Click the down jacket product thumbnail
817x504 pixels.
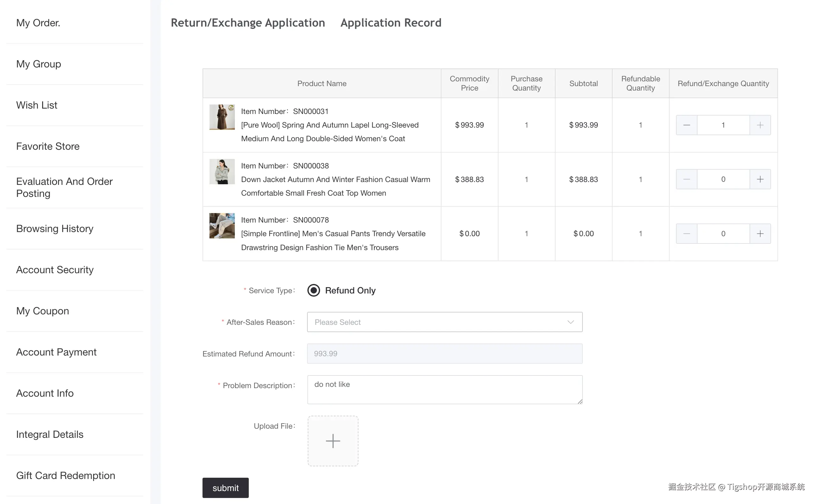pyautogui.click(x=222, y=171)
